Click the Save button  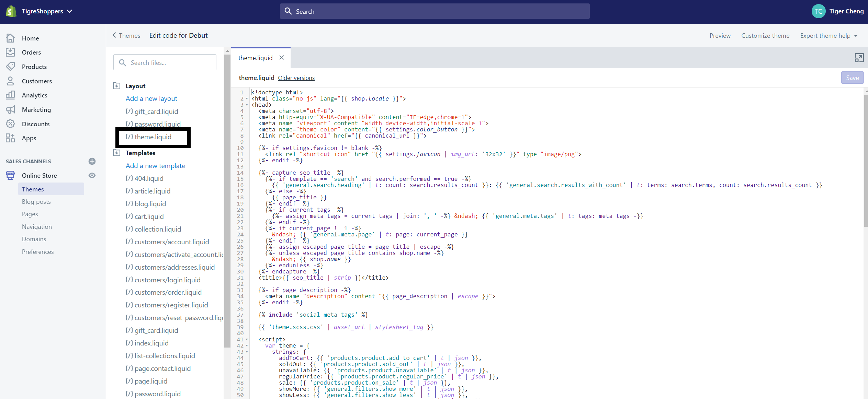click(852, 78)
